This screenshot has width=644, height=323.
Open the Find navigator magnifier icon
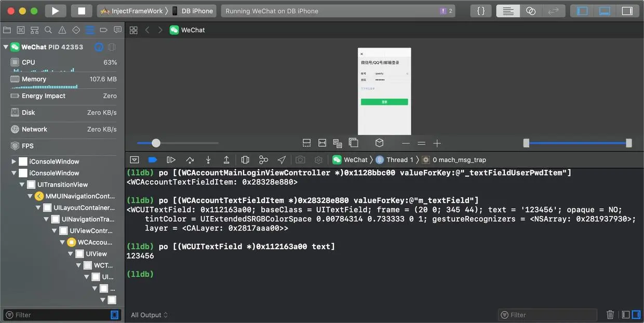48,30
